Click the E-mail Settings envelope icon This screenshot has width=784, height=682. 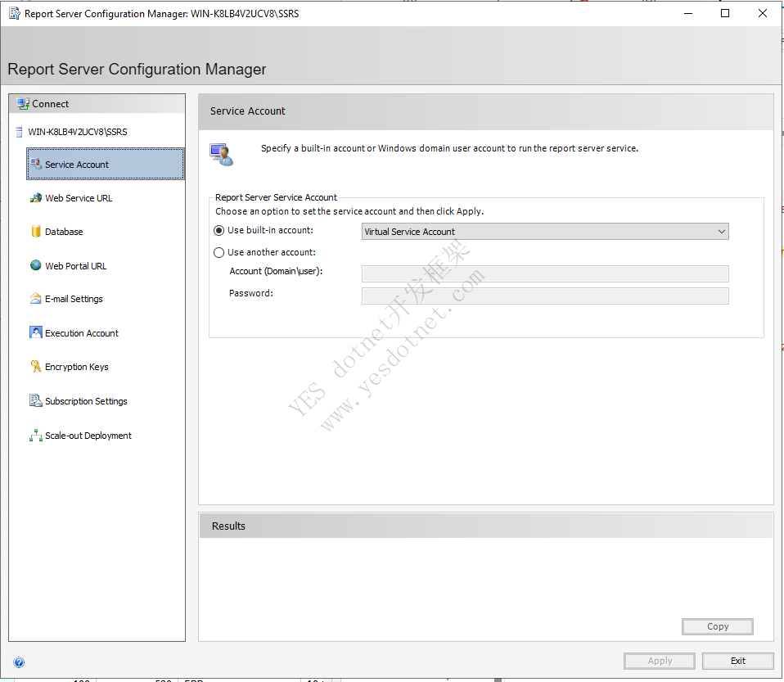(x=36, y=299)
